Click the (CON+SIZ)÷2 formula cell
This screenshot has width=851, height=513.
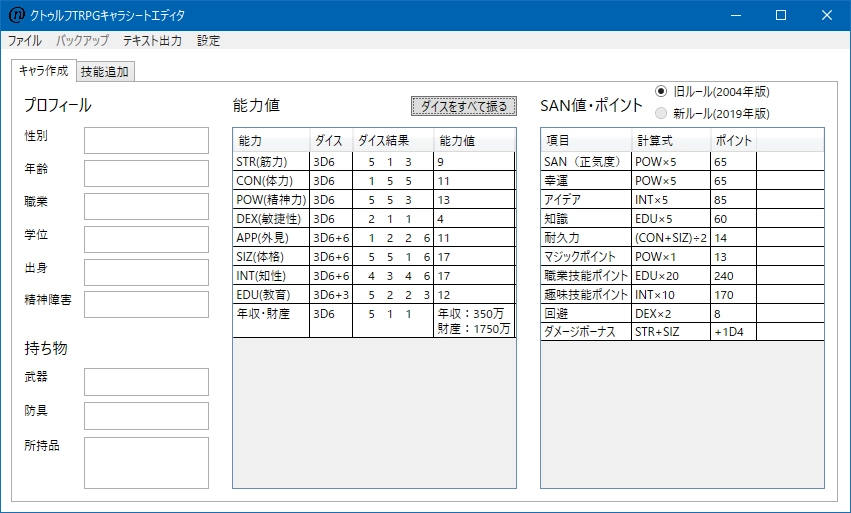671,238
